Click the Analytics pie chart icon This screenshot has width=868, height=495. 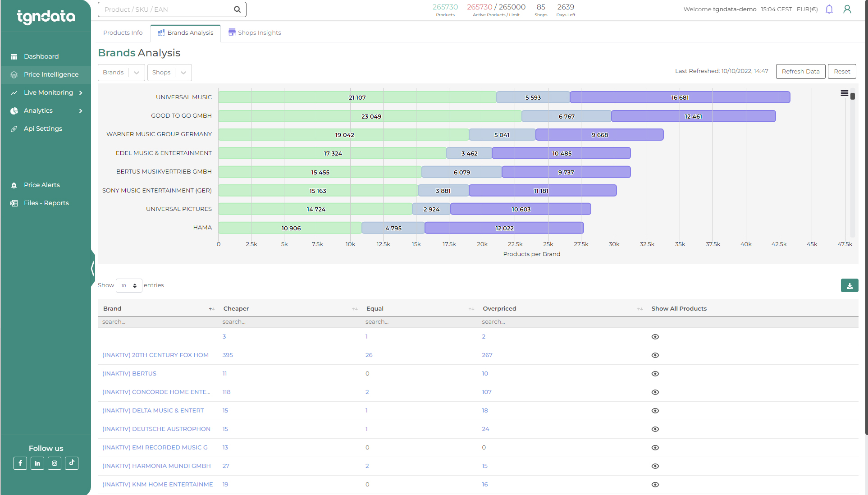tap(14, 111)
